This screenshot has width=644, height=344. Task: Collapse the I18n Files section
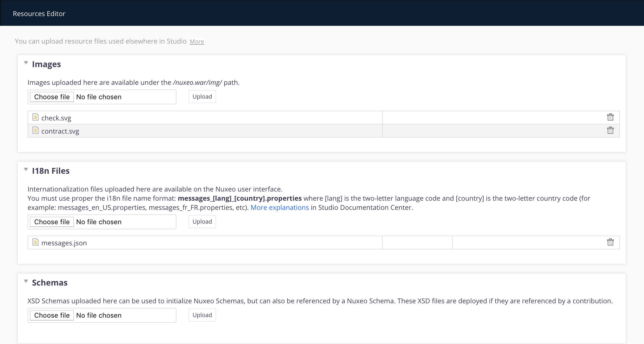26,169
